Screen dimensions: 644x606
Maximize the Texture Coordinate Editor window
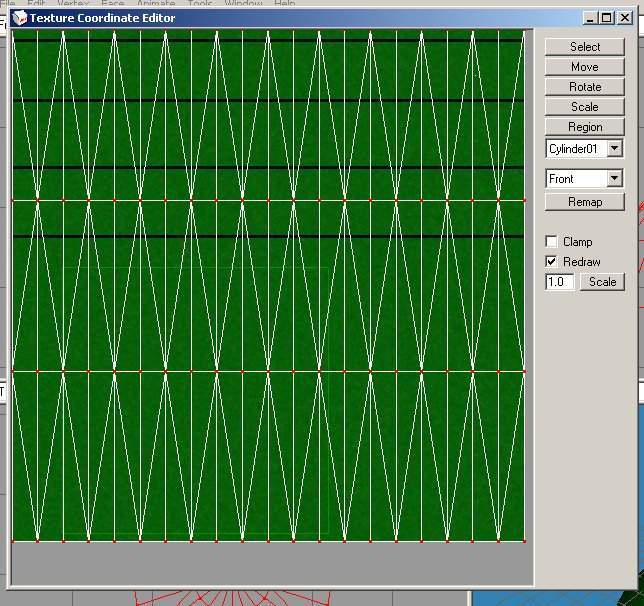point(606,18)
